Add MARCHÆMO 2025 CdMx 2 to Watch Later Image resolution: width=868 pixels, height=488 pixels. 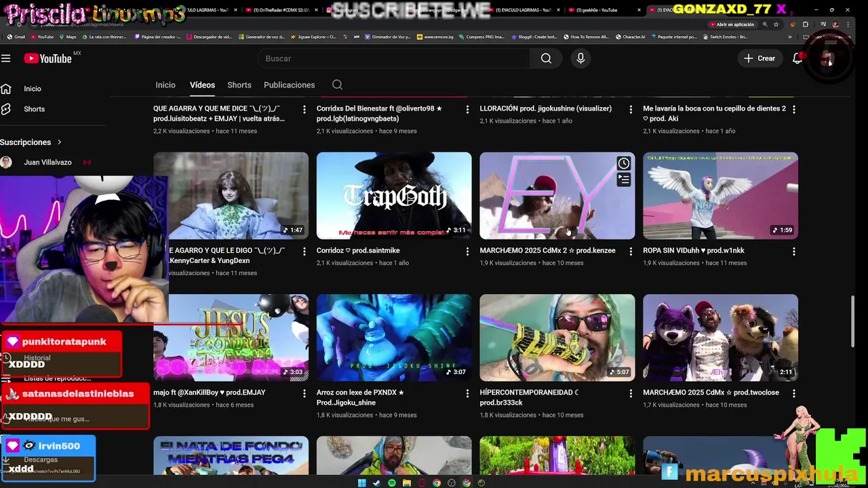coord(623,163)
